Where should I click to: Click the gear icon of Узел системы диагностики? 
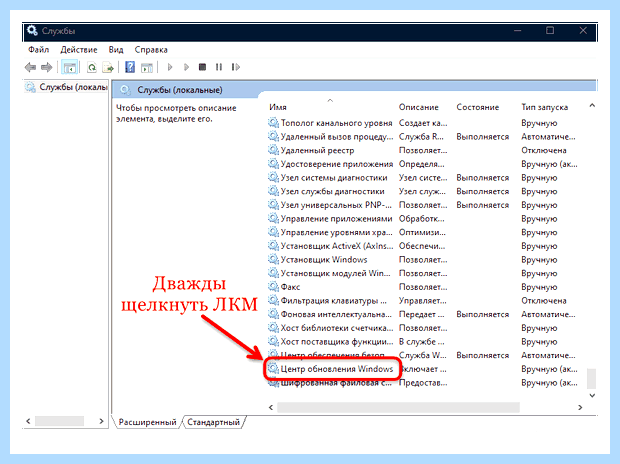coord(273,177)
